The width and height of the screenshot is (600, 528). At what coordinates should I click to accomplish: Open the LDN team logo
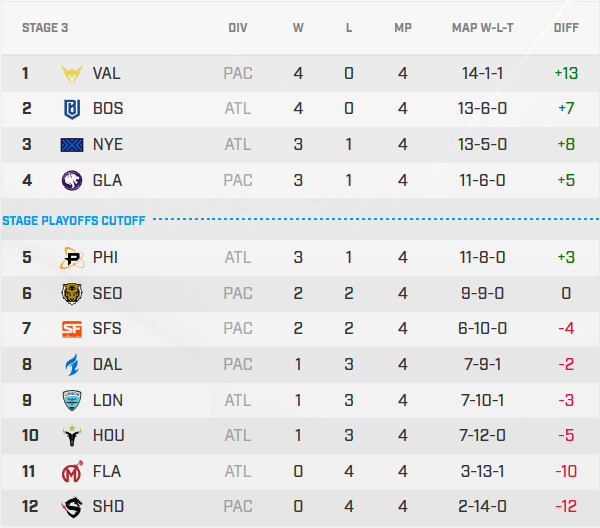click(x=72, y=400)
